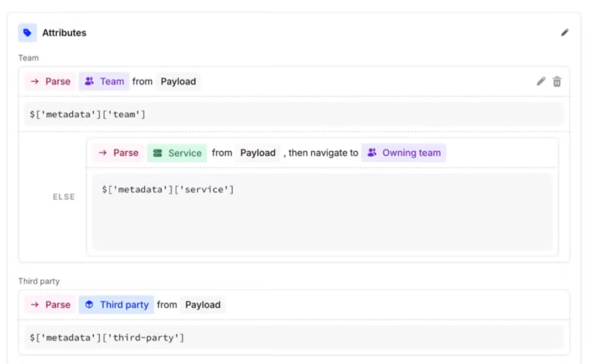
Task: Delete the Team parse rule with trash icon
Action: click(557, 82)
